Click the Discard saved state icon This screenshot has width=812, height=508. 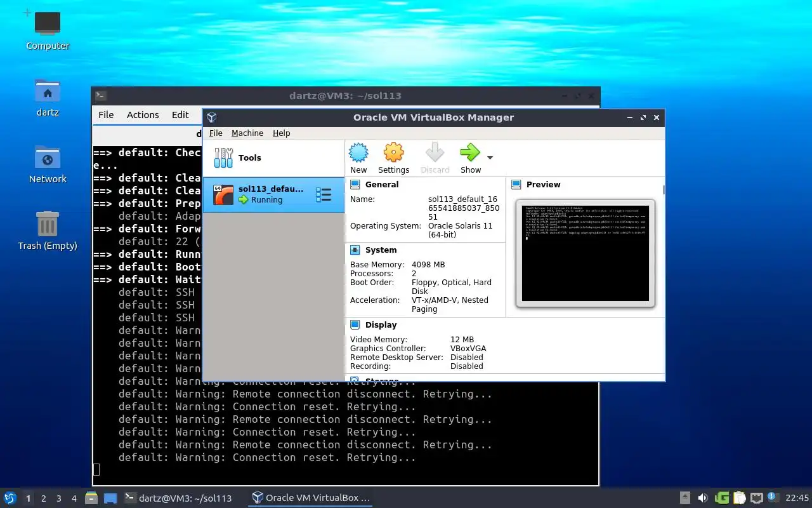point(435,153)
